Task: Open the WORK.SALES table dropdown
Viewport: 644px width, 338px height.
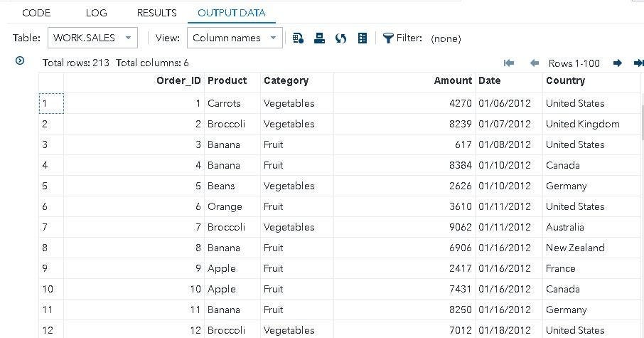Action: click(93, 38)
